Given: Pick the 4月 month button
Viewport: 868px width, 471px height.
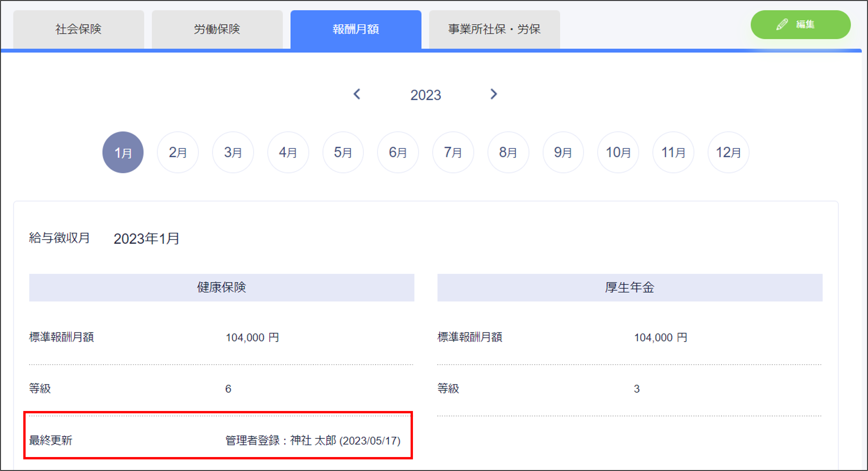Looking at the screenshot, I should [288, 152].
